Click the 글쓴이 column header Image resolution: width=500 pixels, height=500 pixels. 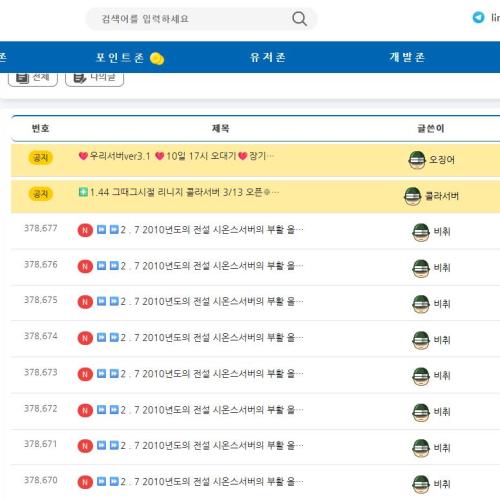pyautogui.click(x=431, y=129)
